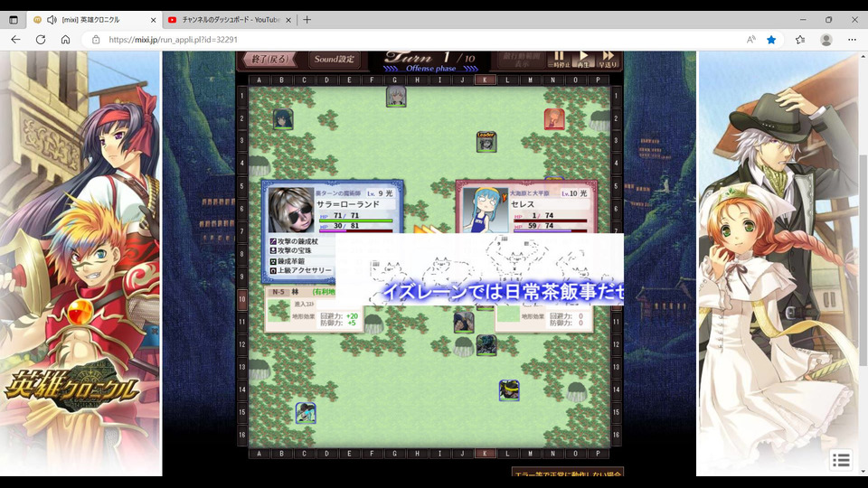Viewport: 868px width, 488px height.
Task: Open a new browser tab
Action: click(x=307, y=20)
